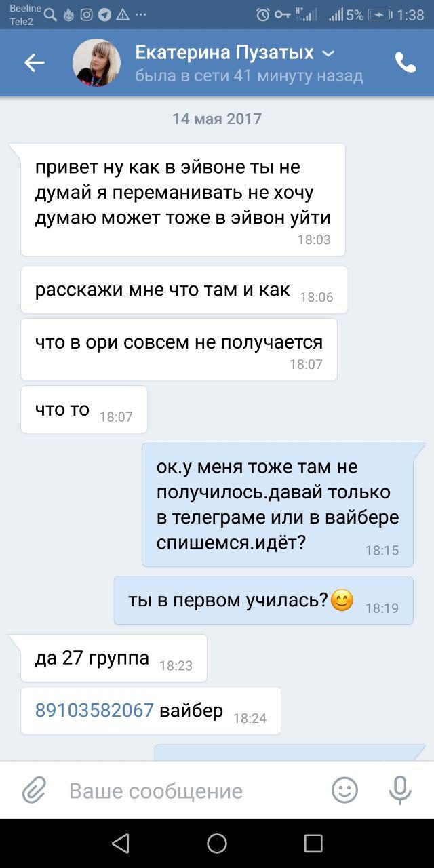The height and width of the screenshot is (868, 434).
Task: Call Екатерина with the phone icon
Action: tap(406, 62)
